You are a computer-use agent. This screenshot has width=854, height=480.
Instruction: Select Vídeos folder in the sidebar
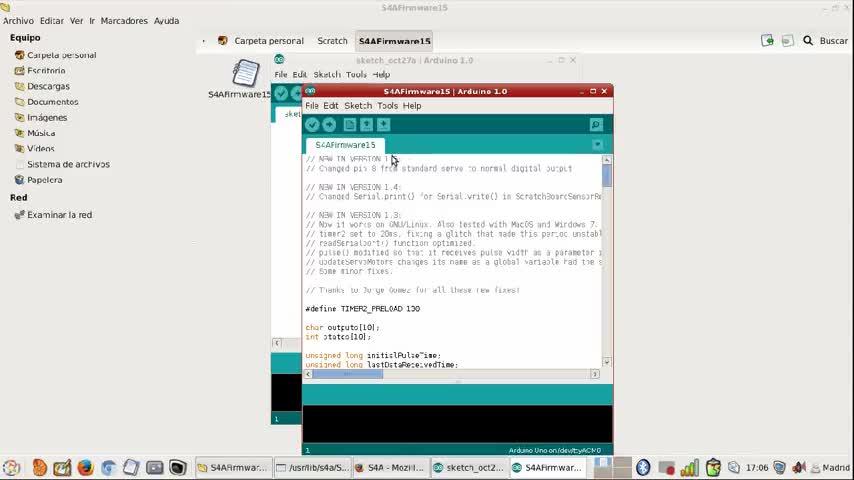coord(34,148)
